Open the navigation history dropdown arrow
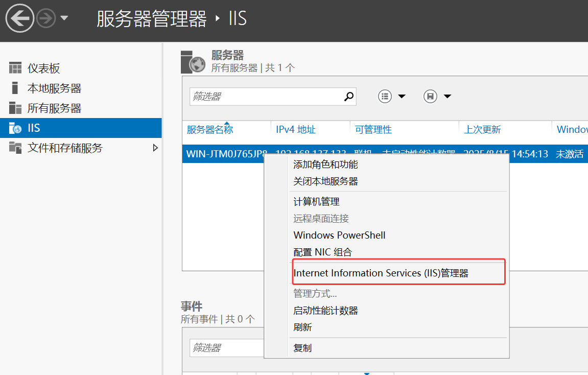The width and height of the screenshot is (588, 375). (x=64, y=17)
